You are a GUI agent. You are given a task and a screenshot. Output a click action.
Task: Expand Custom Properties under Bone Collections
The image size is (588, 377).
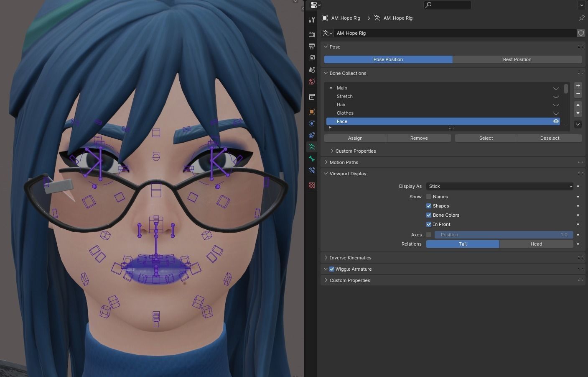tap(332, 151)
